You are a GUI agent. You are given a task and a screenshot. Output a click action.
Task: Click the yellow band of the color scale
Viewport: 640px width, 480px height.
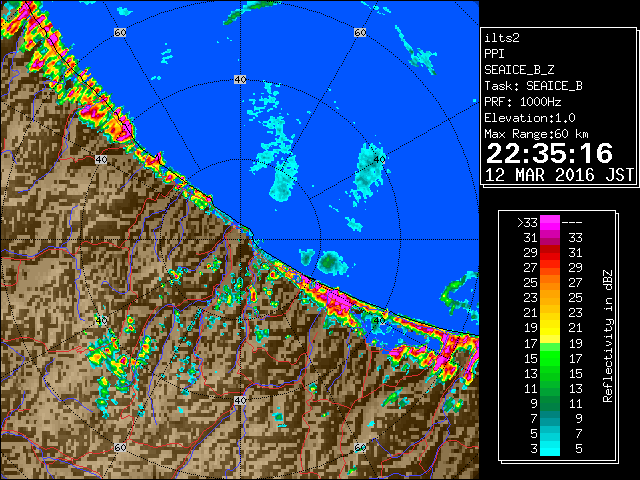point(550,328)
